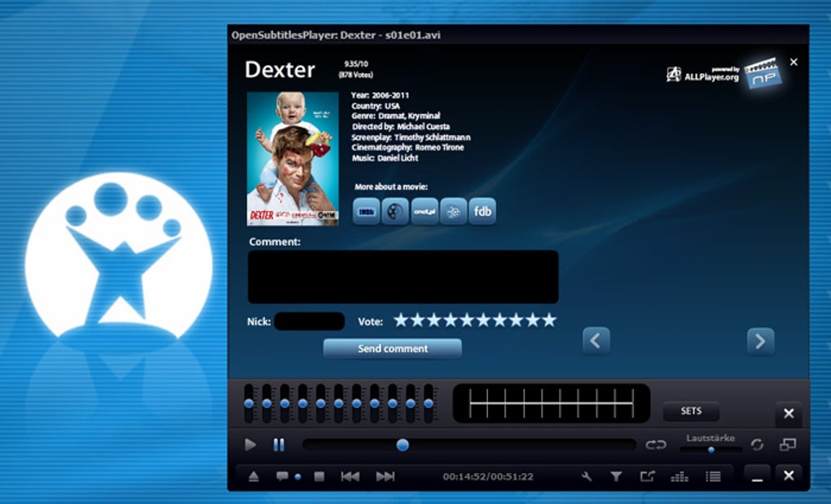This screenshot has width=831, height=504.
Task: Click the OpenSubtitlesPlayer window title text
Action: click(x=336, y=36)
